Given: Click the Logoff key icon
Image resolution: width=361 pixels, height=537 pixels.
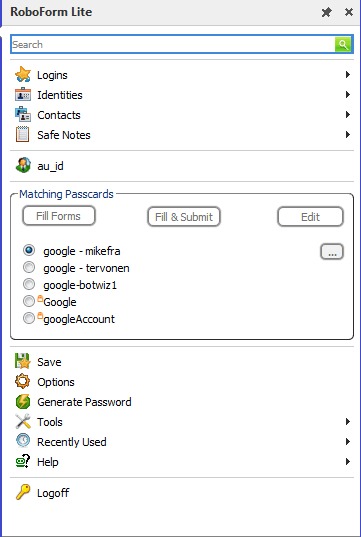Looking at the screenshot, I should coord(23,492).
